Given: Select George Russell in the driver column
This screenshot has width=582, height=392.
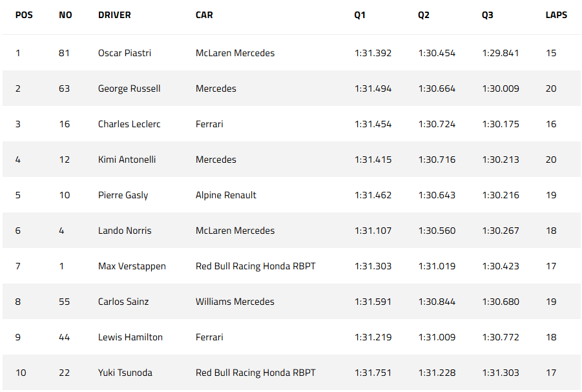Looking at the screenshot, I should tap(129, 88).
